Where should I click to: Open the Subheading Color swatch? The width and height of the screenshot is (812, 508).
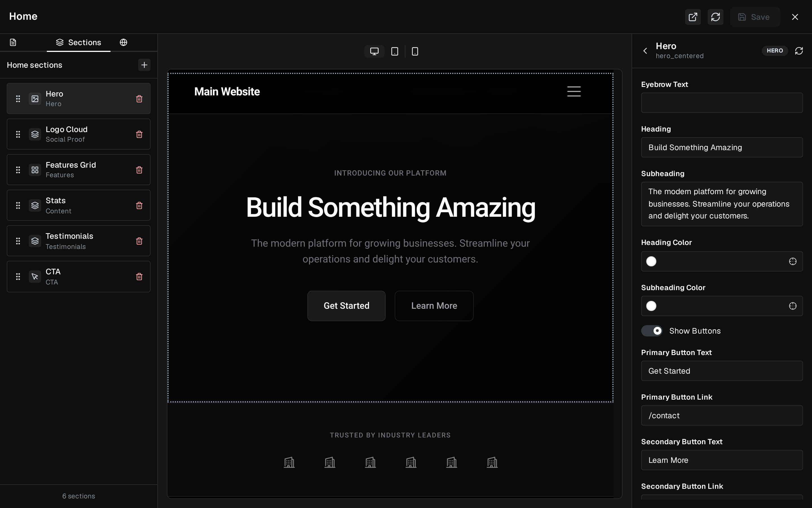(x=651, y=306)
